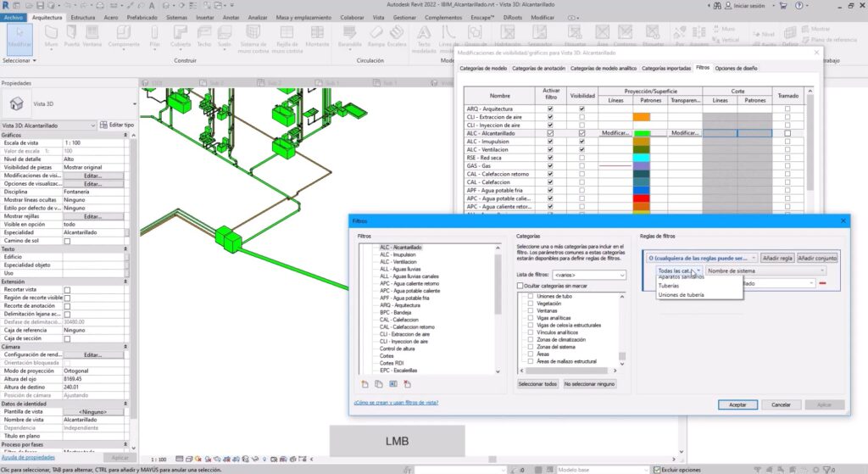Click the orange pattern swatch for CLI - Extraccion
The height and width of the screenshot is (474, 868).
click(642, 117)
